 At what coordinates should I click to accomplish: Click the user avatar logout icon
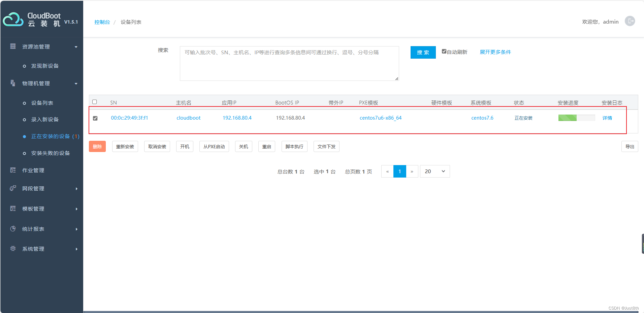pos(631,21)
